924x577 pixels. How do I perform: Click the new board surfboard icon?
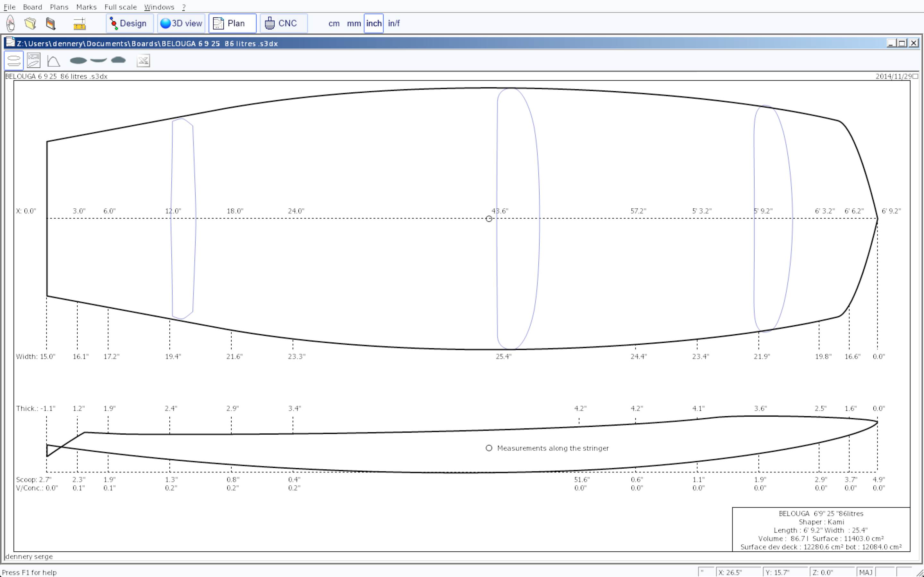(11, 23)
